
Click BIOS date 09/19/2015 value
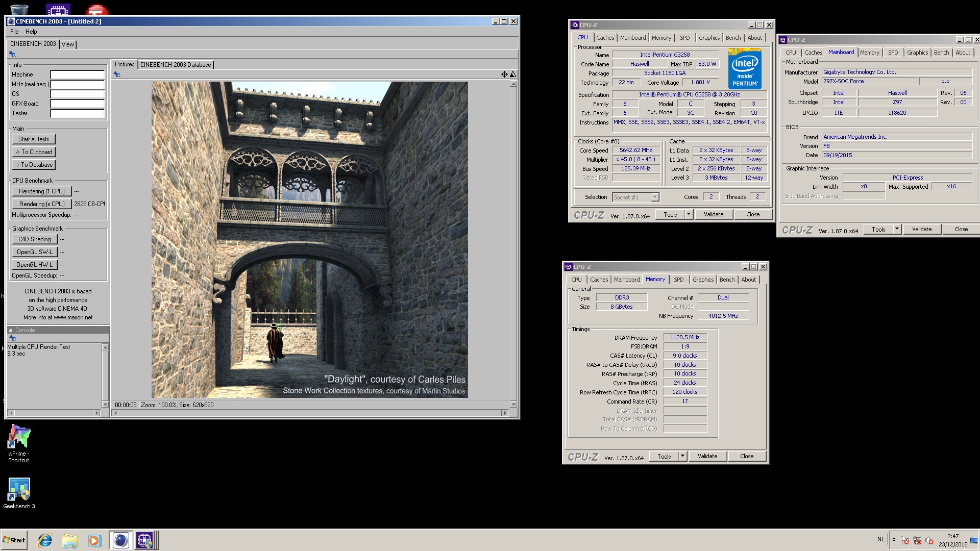pyautogui.click(x=897, y=155)
